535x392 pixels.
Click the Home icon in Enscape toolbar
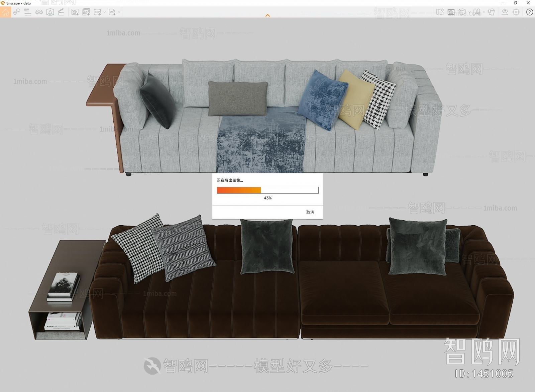point(5,12)
